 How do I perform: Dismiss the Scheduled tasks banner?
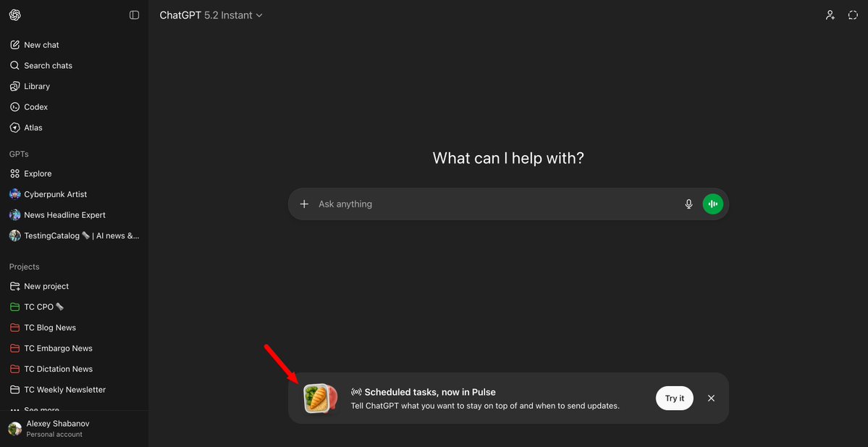coord(712,398)
